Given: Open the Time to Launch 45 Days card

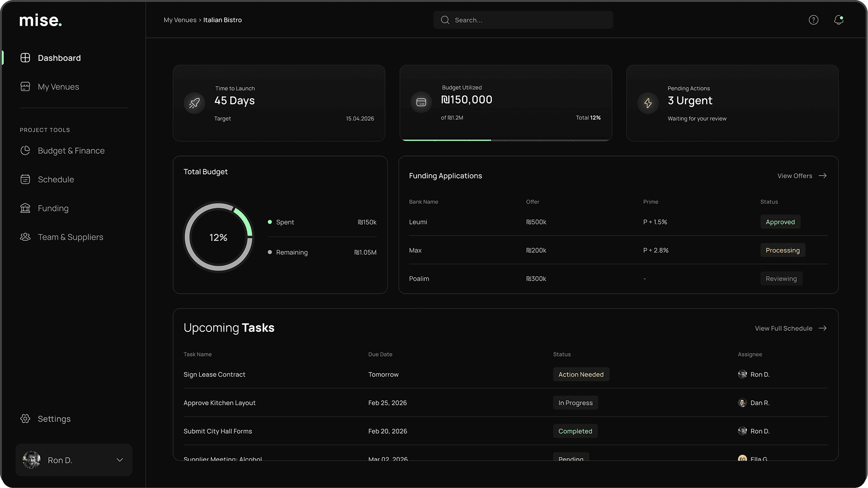Looking at the screenshot, I should [x=279, y=103].
